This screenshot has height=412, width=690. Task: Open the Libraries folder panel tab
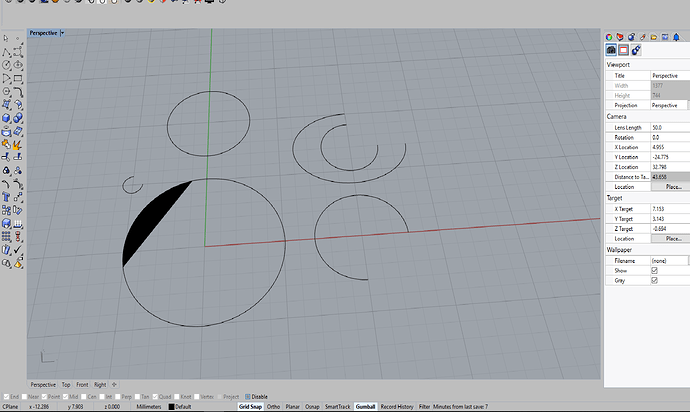click(654, 37)
